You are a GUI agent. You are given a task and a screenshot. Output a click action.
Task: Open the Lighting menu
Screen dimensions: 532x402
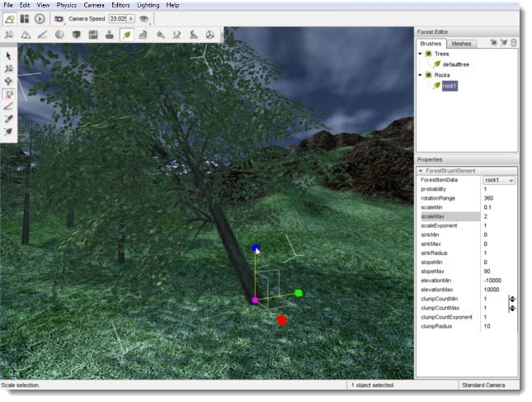tap(148, 5)
